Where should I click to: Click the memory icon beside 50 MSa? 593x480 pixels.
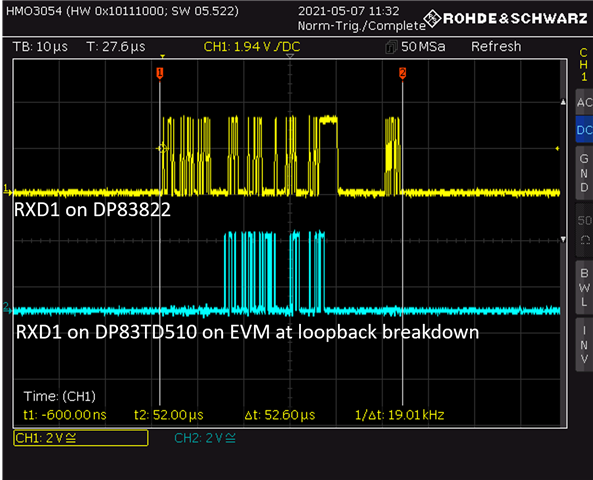[391, 47]
